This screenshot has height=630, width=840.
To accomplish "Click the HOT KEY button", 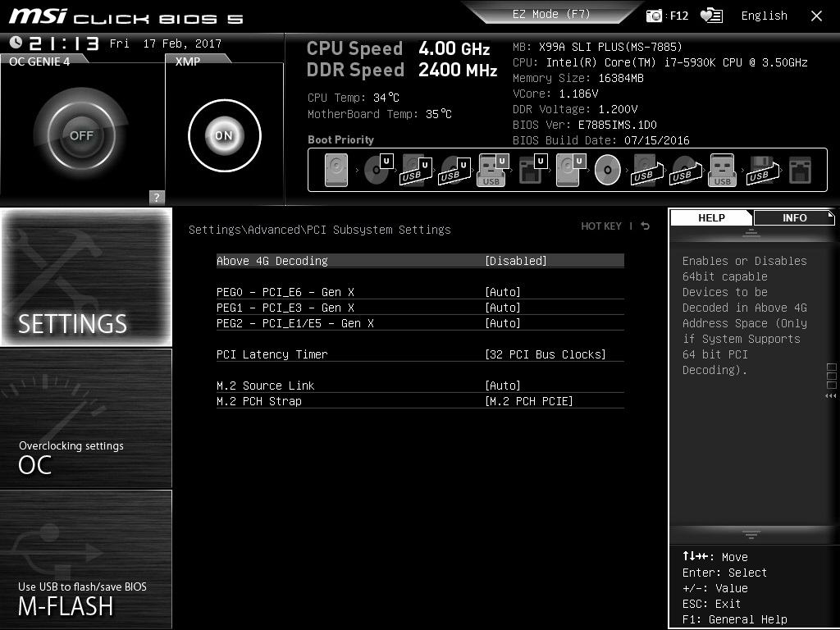I will click(601, 226).
